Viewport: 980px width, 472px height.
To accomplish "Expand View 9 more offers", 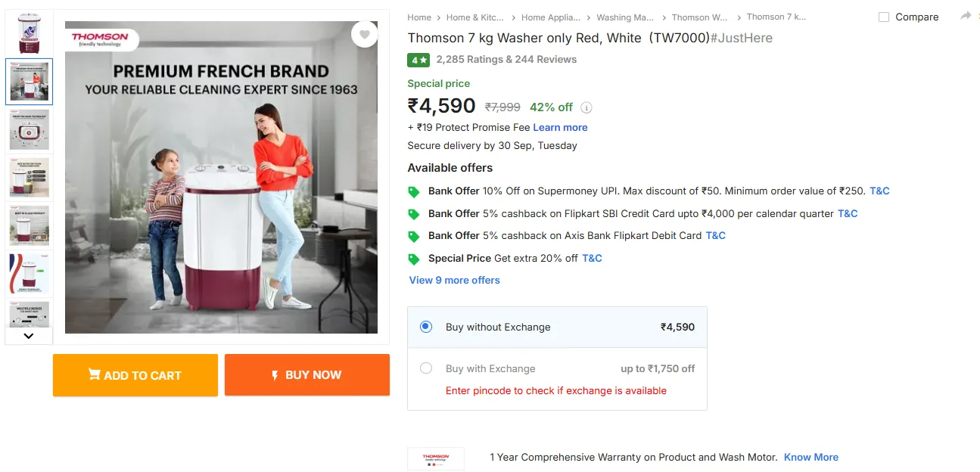I will pyautogui.click(x=454, y=280).
